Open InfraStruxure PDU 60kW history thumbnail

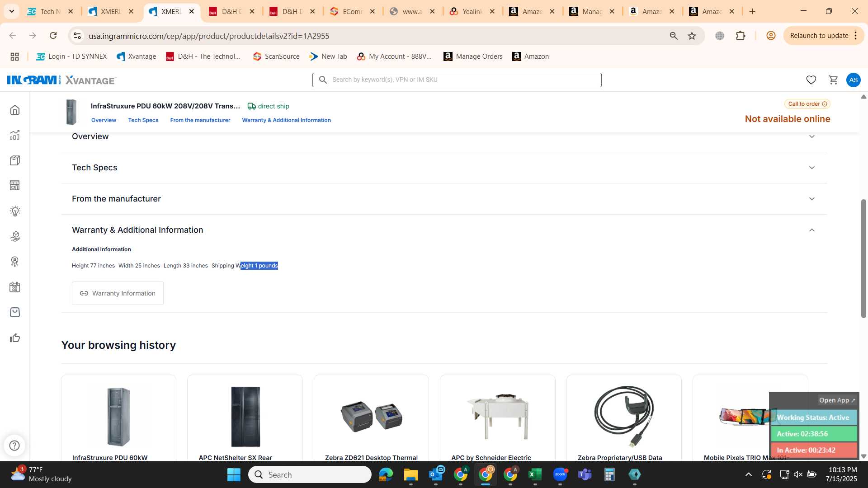point(118,417)
